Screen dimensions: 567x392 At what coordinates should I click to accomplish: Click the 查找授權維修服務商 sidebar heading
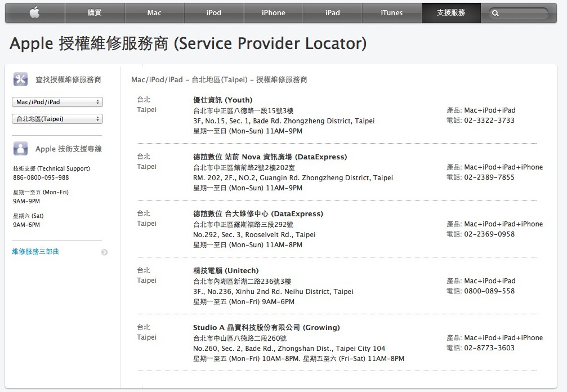click(x=68, y=79)
